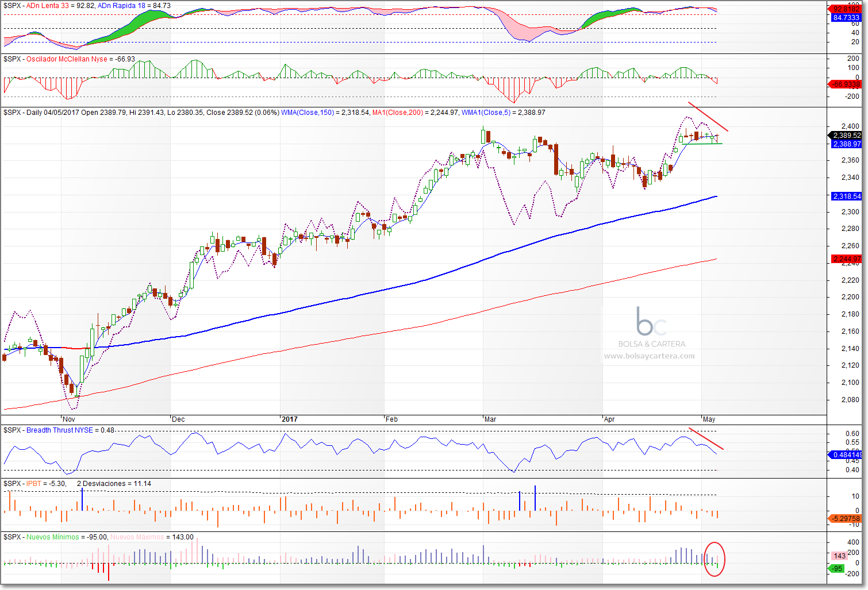Click the 2,340 price axis label
The height and width of the screenshot is (590, 868).
[850, 178]
